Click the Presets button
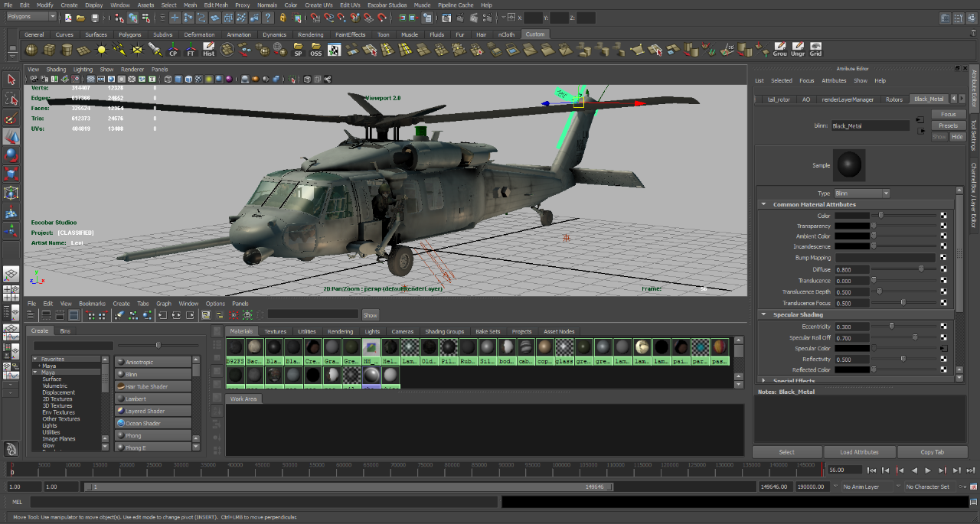Image resolution: width=980 pixels, height=524 pixels. click(948, 125)
